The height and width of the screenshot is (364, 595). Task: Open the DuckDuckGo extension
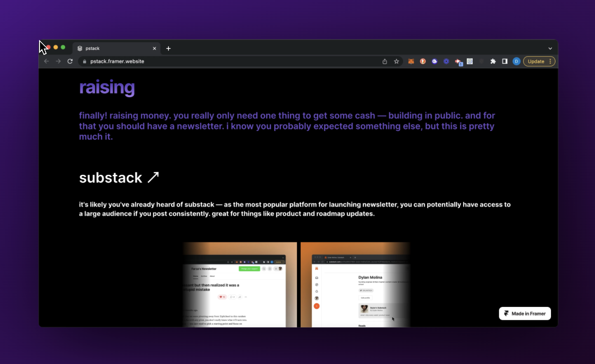tap(423, 62)
